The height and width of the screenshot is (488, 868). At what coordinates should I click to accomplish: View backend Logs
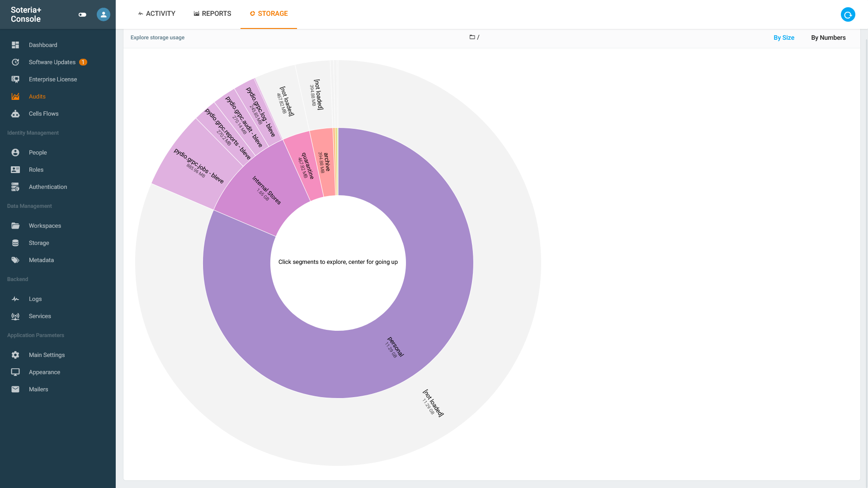point(34,299)
